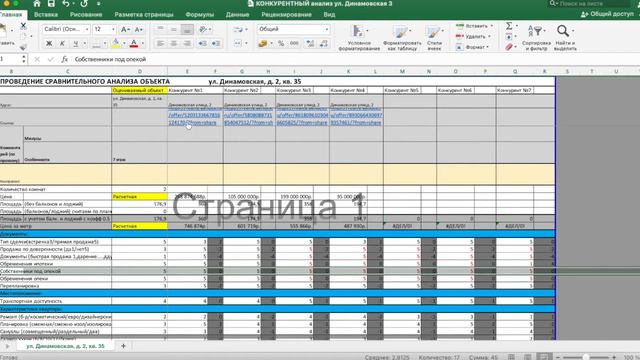Screen dimensions: 640x360
Task: Center text horizontally
Action: [x=174, y=43]
